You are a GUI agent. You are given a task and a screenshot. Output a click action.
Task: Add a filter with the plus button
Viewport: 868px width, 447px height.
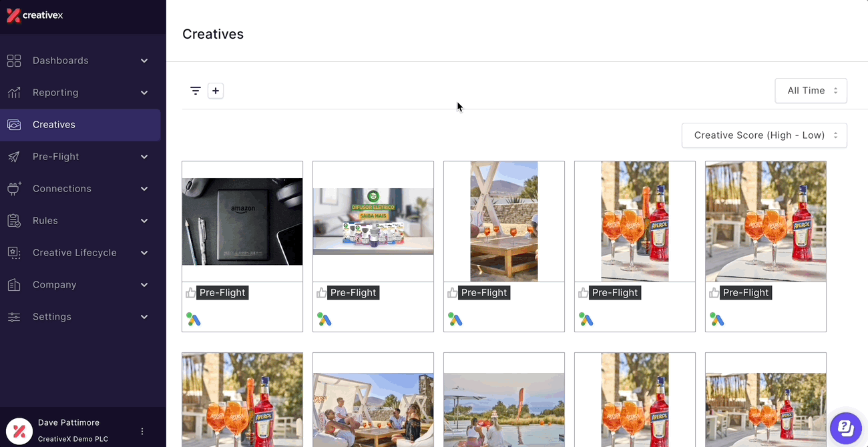pos(216,91)
